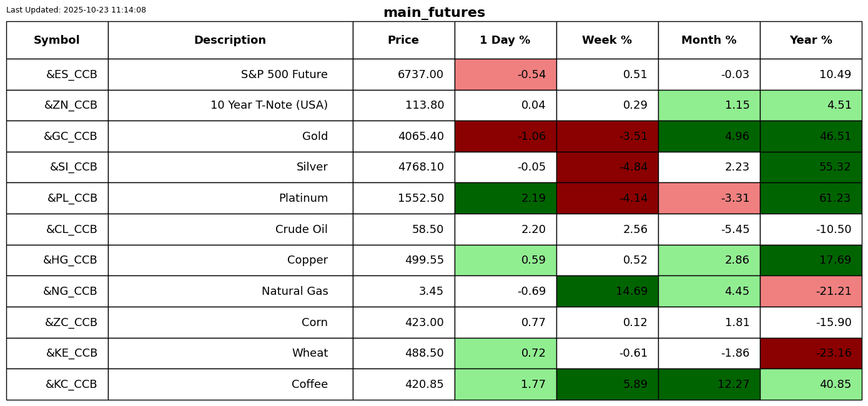868x406 pixels.
Task: Select the red S&P 500 1 Day % cell
Action: (x=505, y=75)
